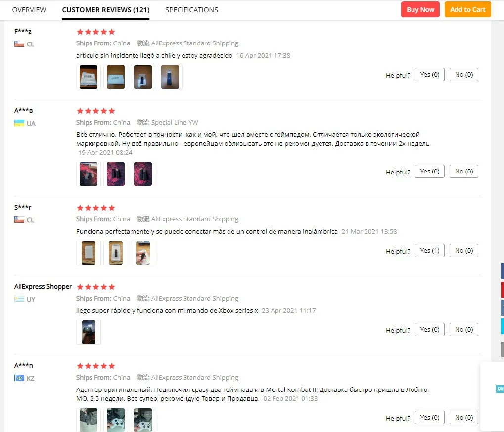Click the Buy Now button
Screen dimensions: 504x432
click(x=420, y=9)
